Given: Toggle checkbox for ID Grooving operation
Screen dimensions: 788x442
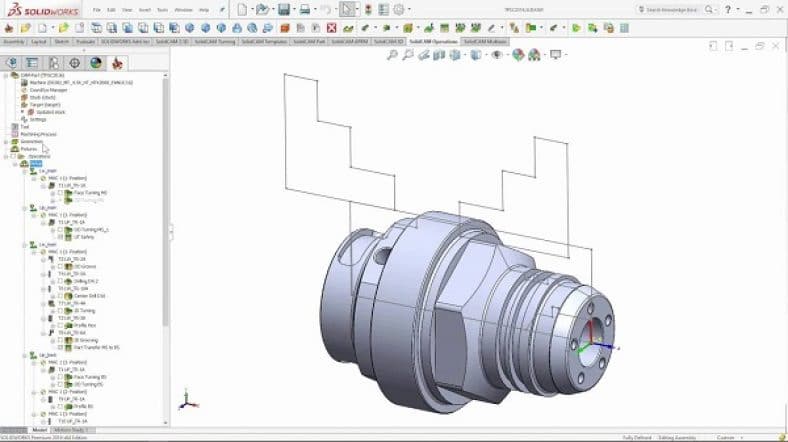Looking at the screenshot, I should click(x=60, y=340).
